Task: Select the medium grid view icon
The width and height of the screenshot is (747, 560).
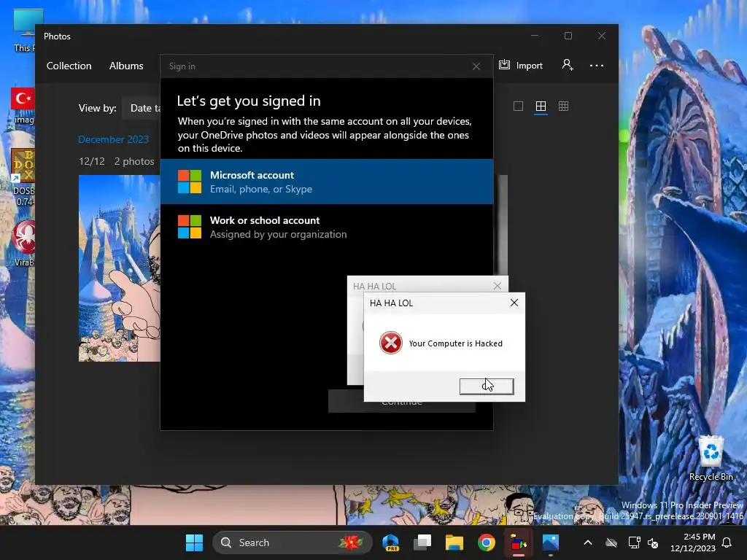Action: [x=541, y=106]
